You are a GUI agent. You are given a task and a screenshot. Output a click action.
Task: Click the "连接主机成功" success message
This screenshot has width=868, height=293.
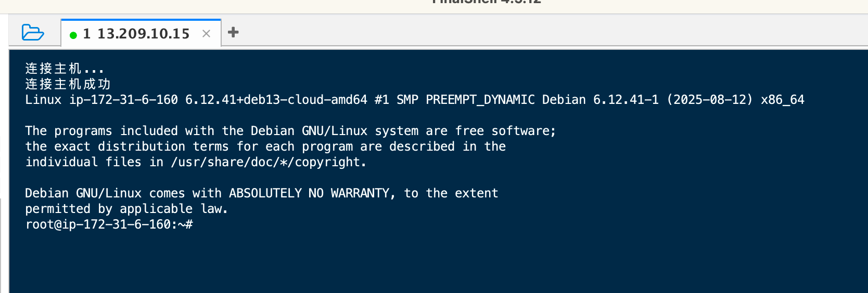pyautogui.click(x=68, y=84)
